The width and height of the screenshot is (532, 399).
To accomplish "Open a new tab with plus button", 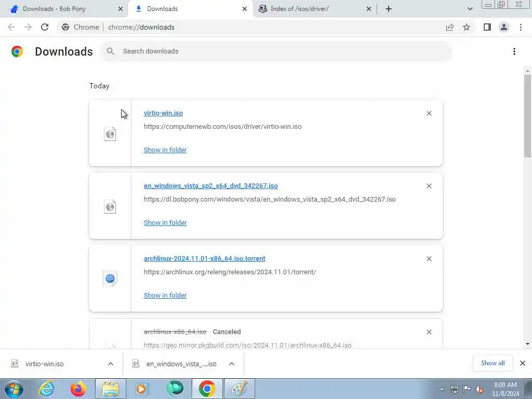I will (389, 9).
